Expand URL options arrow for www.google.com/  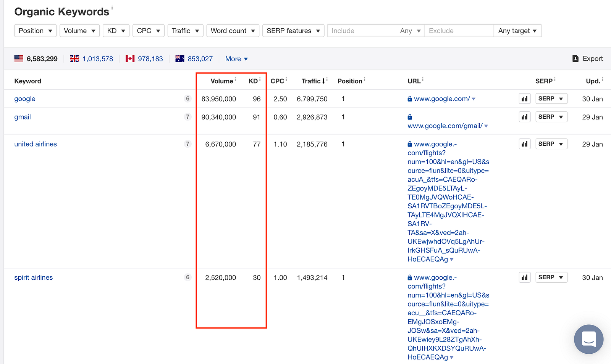click(x=474, y=99)
